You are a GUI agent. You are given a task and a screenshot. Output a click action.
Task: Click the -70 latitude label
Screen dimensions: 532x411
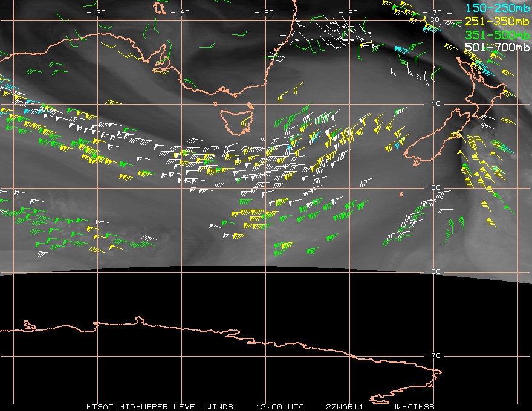coord(433,355)
